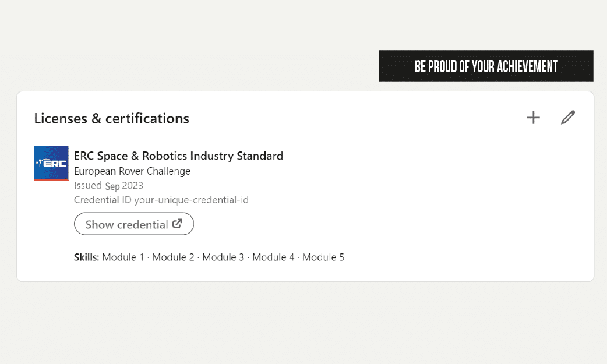Select the Module 2 skill
The height and width of the screenshot is (364, 607).
[173, 257]
